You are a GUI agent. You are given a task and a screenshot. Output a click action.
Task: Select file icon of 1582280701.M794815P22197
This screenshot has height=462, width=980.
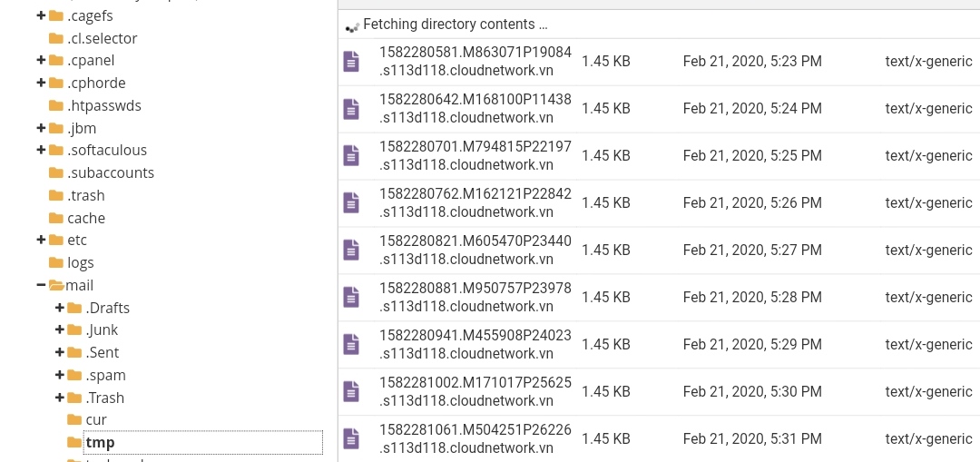[x=350, y=156]
